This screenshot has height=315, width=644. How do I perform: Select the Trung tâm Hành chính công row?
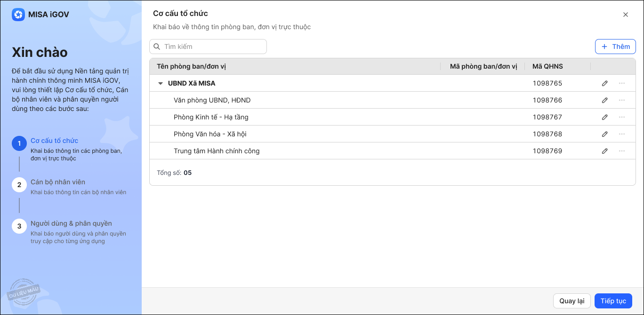[x=217, y=151]
